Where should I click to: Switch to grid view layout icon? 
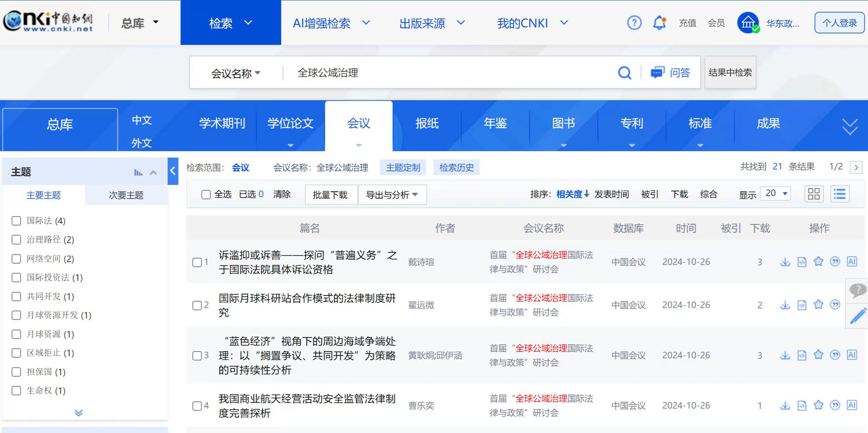813,194
